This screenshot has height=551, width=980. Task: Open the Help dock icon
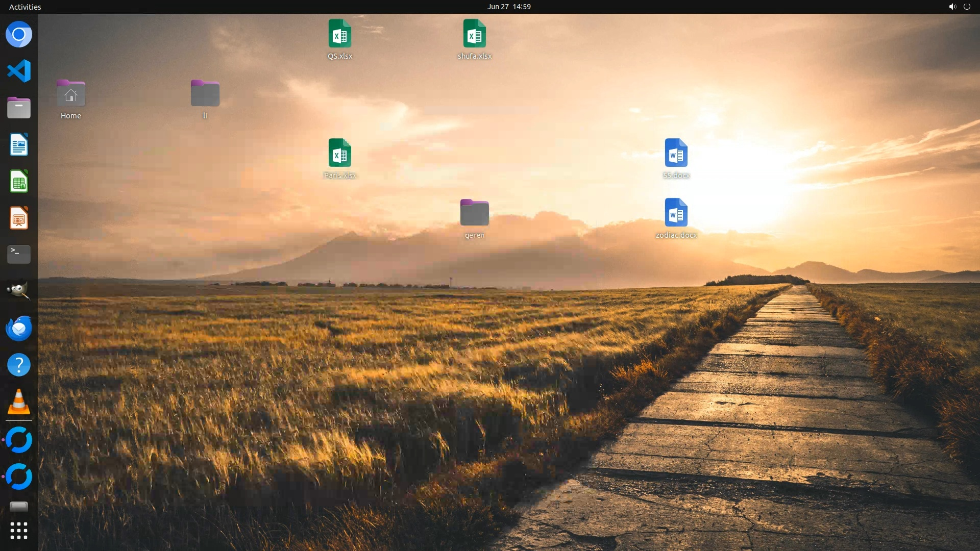[19, 365]
